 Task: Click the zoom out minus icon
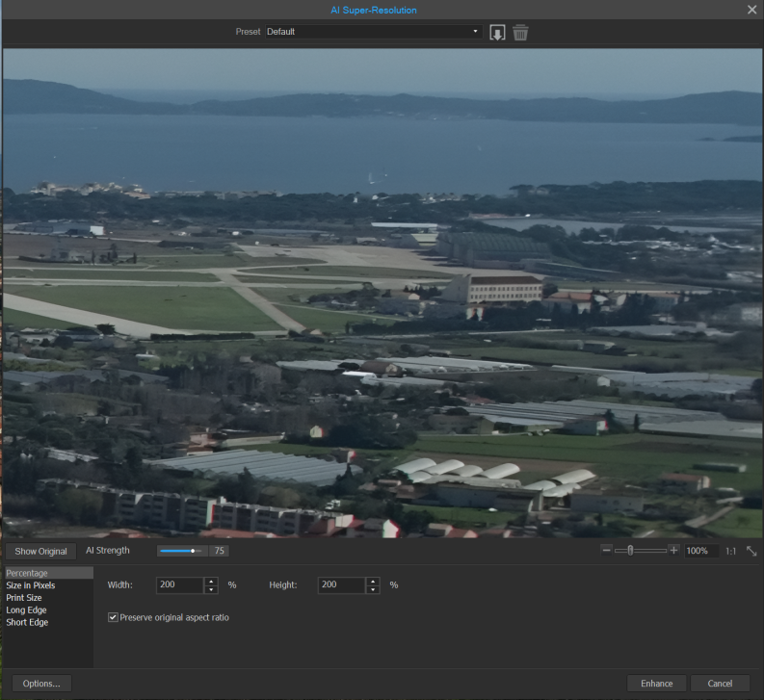click(606, 550)
